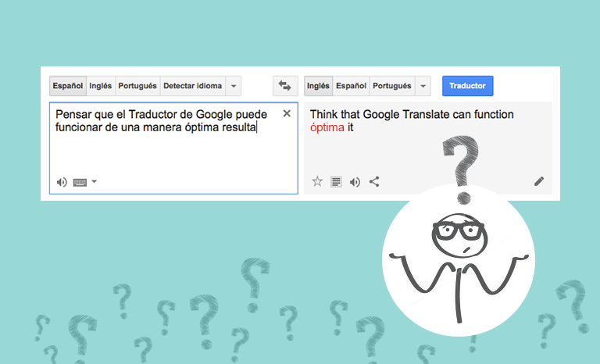Image resolution: width=600 pixels, height=364 pixels.
Task: Select all translated text icon
Action: pos(336,182)
